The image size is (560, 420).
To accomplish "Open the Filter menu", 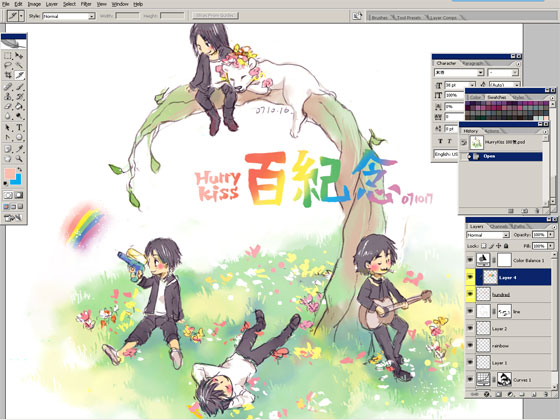I will 86,4.
